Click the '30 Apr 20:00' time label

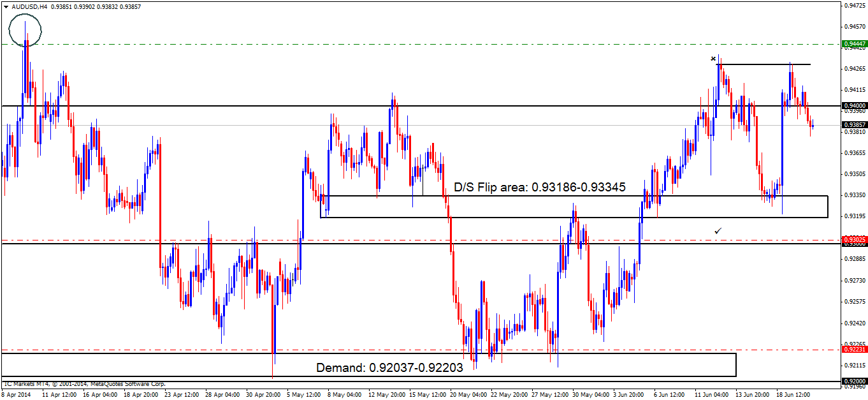click(264, 394)
